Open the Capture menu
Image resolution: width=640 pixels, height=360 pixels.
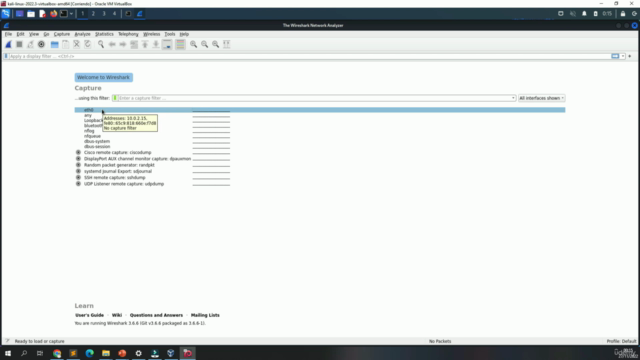click(62, 34)
